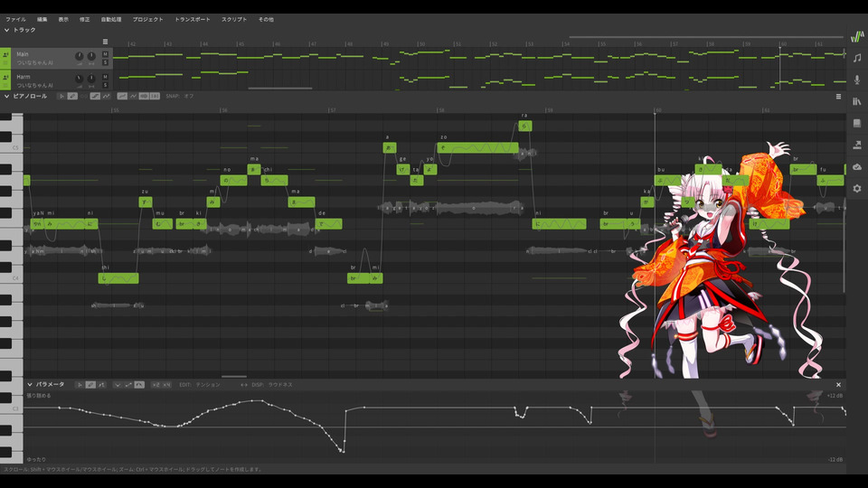
Task: Toggle waveform display in piano roll
Action: click(144, 97)
